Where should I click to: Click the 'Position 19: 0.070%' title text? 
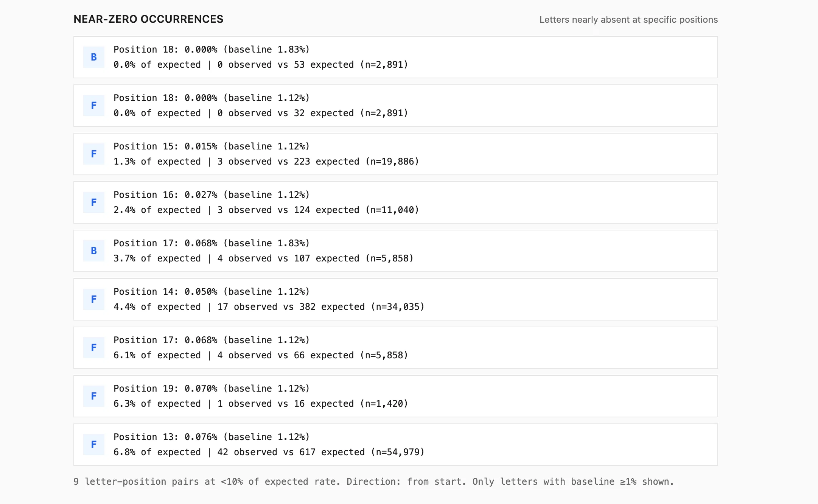211,389
